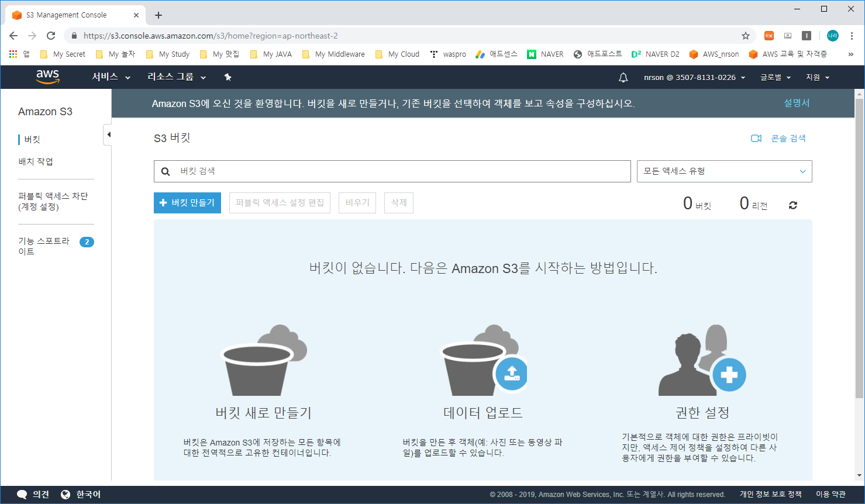Open the 지원 support dropdown

point(818,77)
